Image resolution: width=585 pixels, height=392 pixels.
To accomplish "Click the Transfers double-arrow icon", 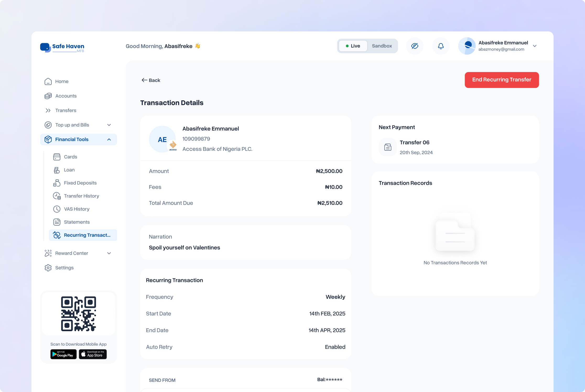I will tap(48, 110).
